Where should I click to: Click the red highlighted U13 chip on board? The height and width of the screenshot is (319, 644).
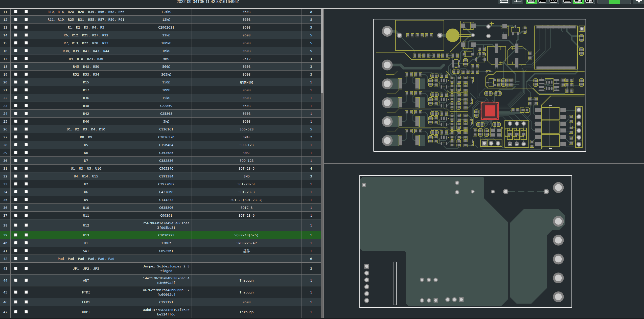490,111
